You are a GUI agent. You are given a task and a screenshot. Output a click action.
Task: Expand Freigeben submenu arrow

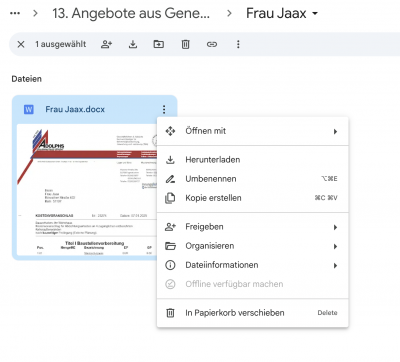tap(335, 227)
